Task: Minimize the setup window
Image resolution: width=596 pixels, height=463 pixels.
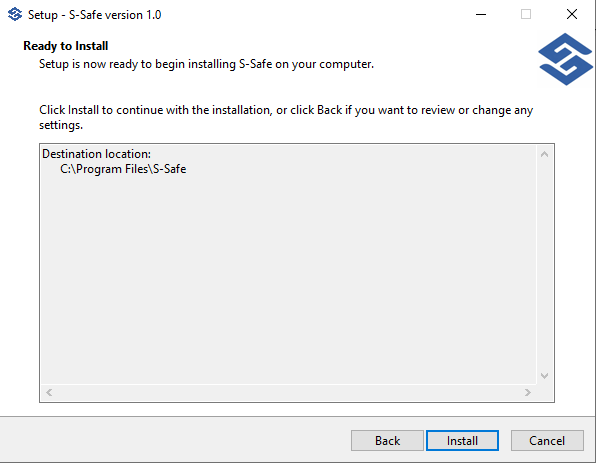Action: [x=481, y=14]
